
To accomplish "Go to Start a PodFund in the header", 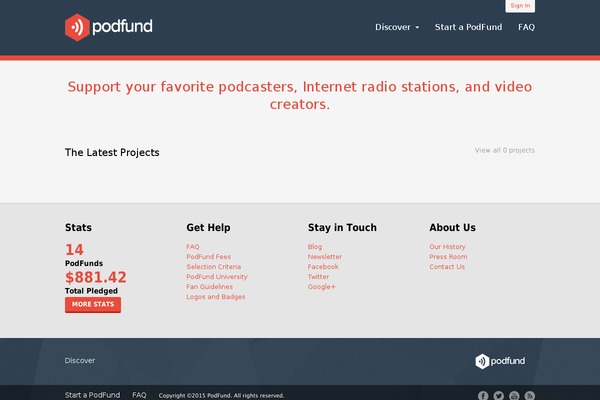I will 468,27.
